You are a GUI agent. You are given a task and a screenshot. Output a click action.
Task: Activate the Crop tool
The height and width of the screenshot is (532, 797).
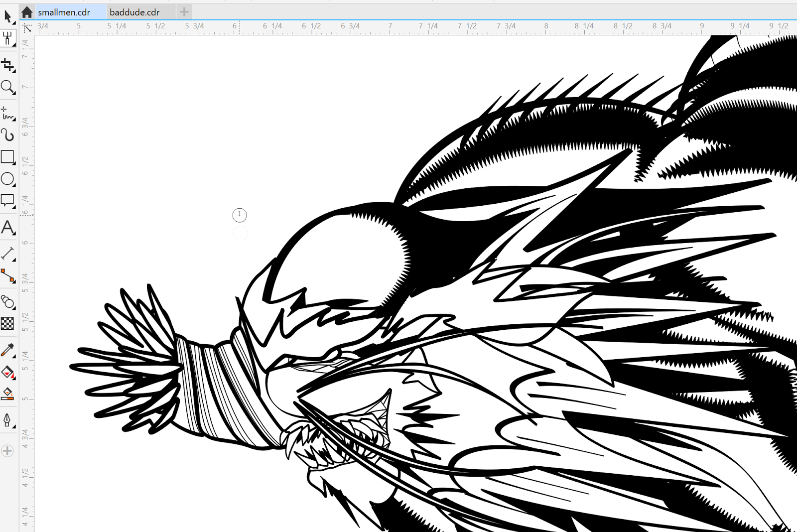8,65
